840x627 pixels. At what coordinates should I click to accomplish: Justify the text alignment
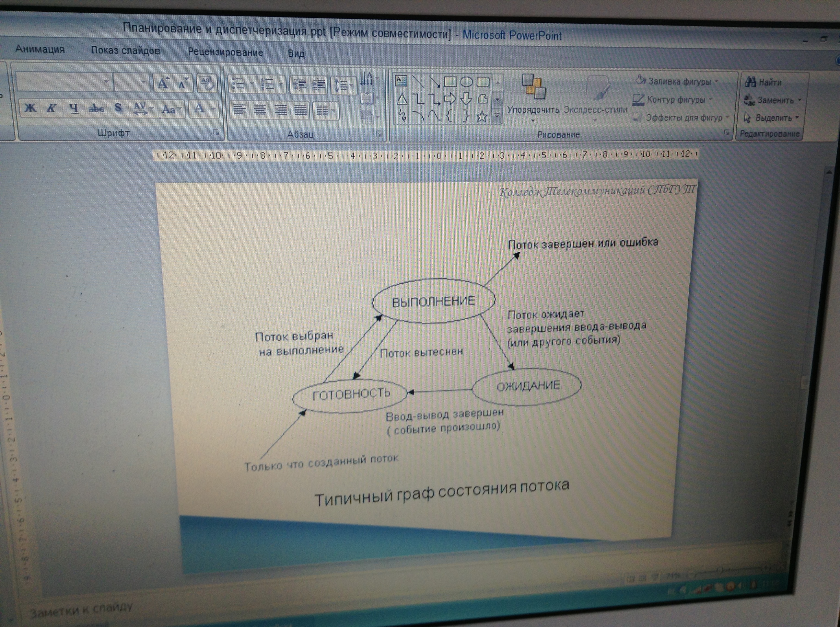[301, 111]
